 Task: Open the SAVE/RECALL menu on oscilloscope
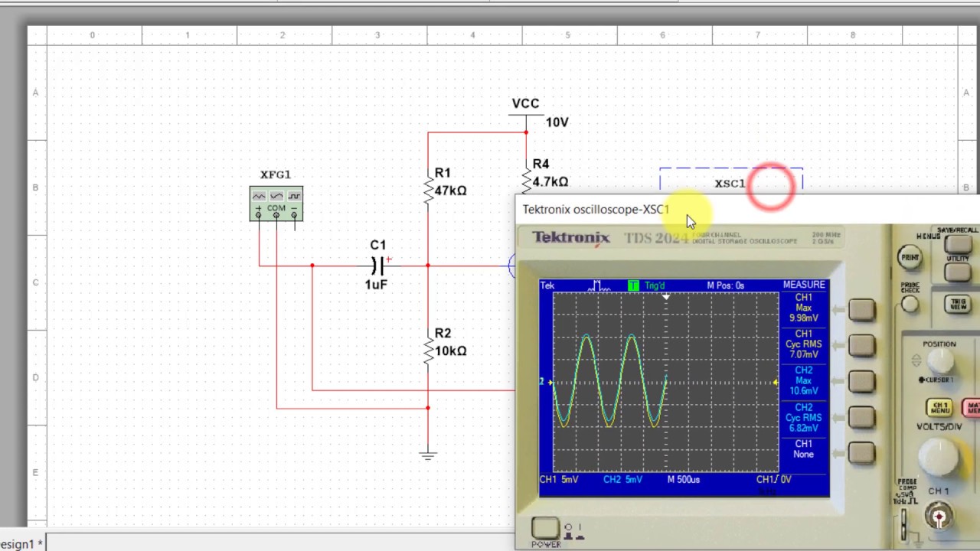pyautogui.click(x=957, y=244)
